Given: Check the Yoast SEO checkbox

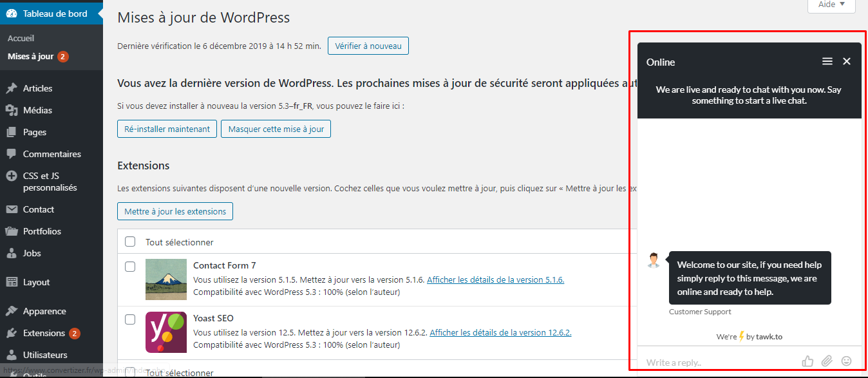Looking at the screenshot, I should [x=130, y=319].
